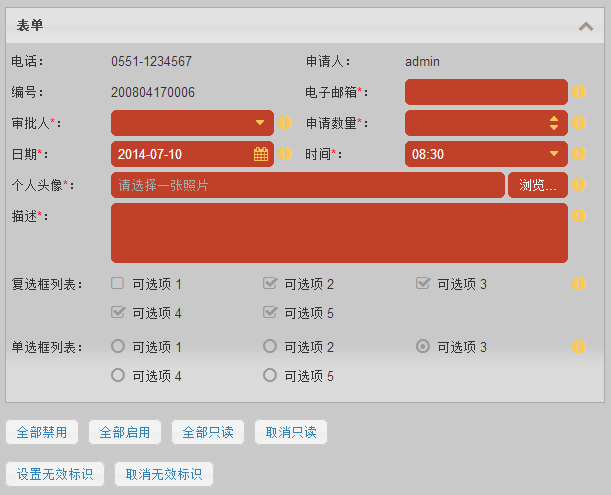This screenshot has height=495, width=611.
Task: Click the 全部禁用 button
Action: (42, 432)
